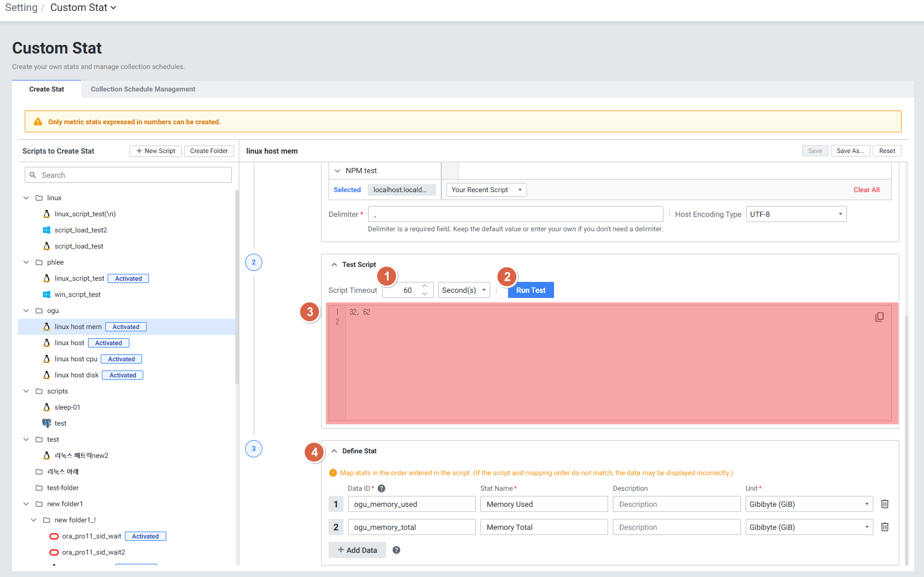
Task: Open the Host Encoding Type dropdown
Action: point(796,214)
